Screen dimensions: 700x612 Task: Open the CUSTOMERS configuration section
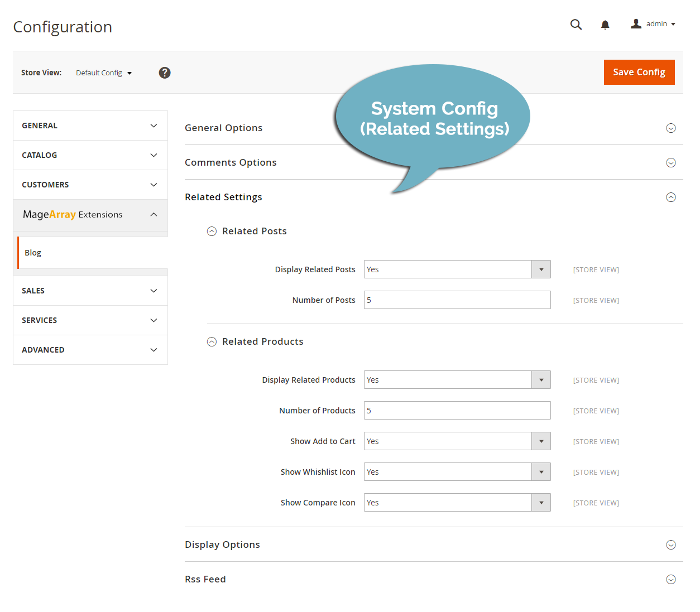pyautogui.click(x=90, y=184)
